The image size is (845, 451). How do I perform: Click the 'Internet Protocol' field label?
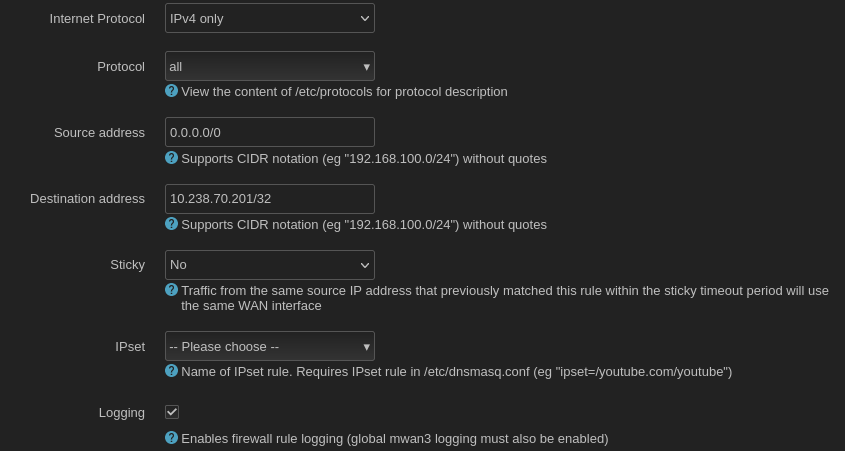pos(97,18)
